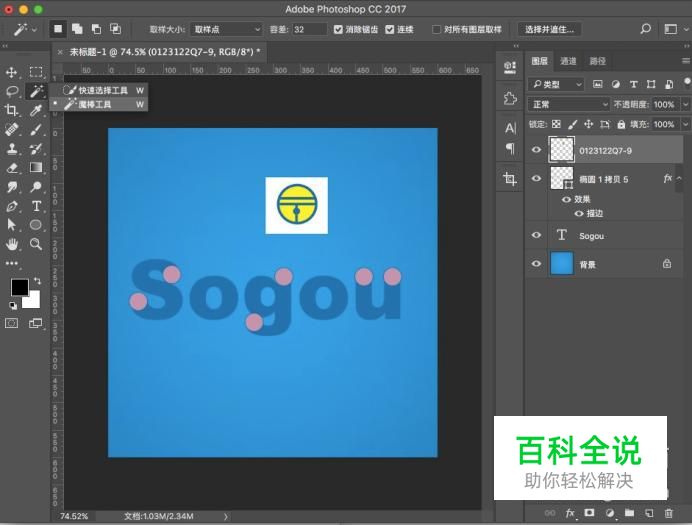Toggle the 连续 contiguous checkbox
Viewport: 692px width, 525px height.
[390, 30]
